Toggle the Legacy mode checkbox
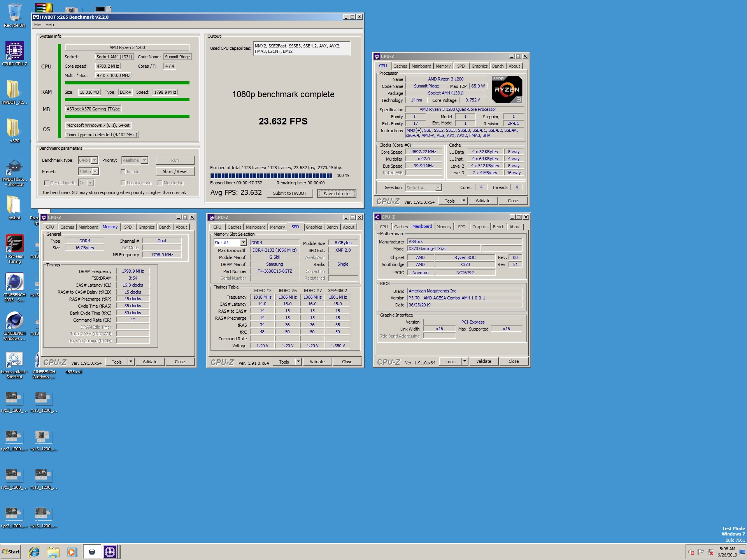This screenshot has width=747, height=560. click(123, 183)
